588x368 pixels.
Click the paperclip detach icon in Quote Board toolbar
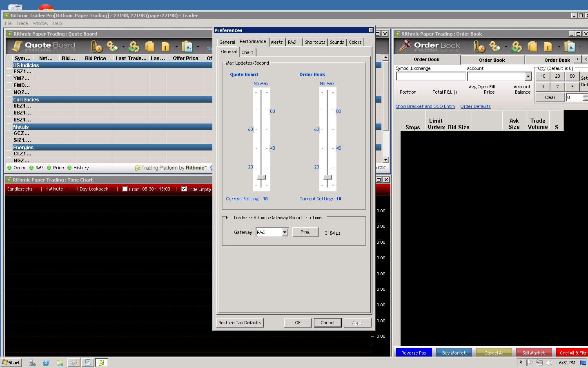pyautogui.click(x=97, y=47)
